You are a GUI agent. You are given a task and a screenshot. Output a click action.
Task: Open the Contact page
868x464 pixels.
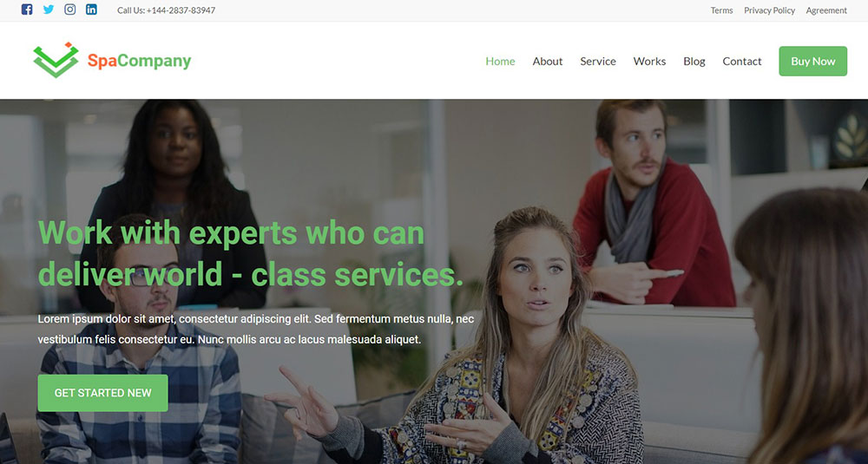pyautogui.click(x=742, y=62)
